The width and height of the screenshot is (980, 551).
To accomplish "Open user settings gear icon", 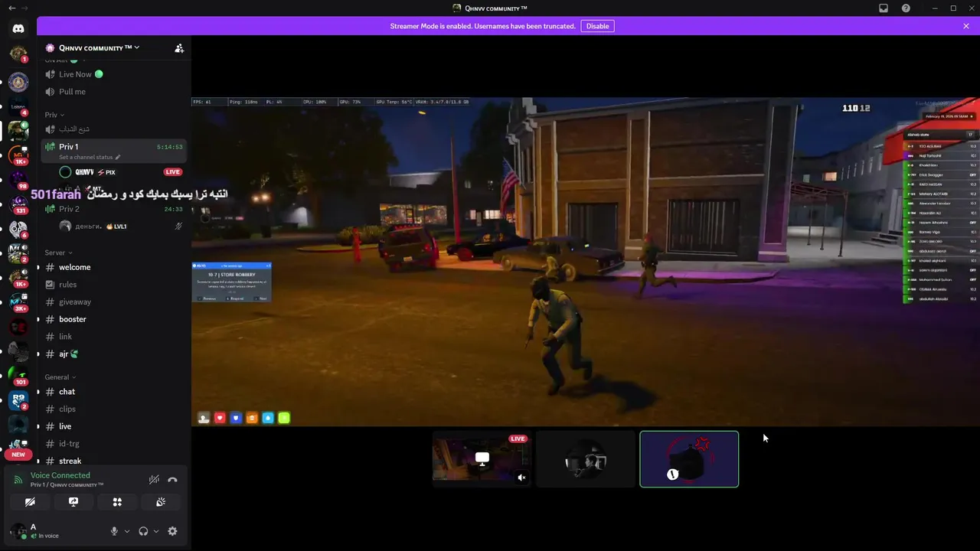I will pyautogui.click(x=172, y=531).
